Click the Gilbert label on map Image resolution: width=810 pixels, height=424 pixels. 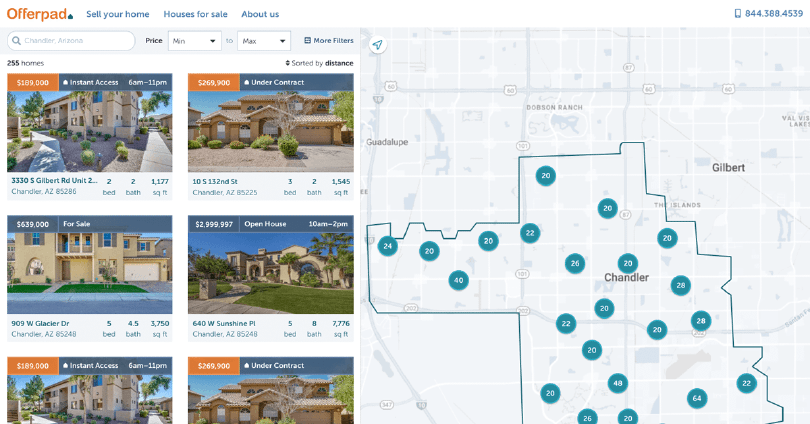(728, 167)
